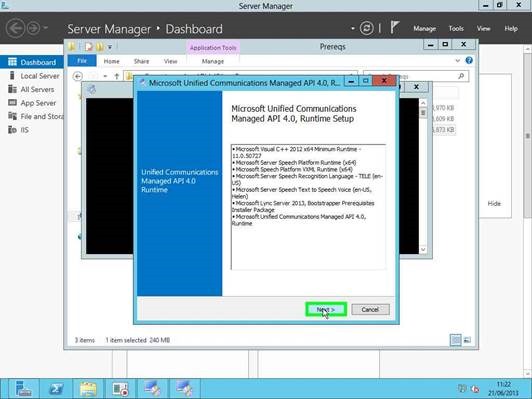Maximize the Prereqs explorer window
The width and height of the screenshot is (532, 399).
click(445, 44)
